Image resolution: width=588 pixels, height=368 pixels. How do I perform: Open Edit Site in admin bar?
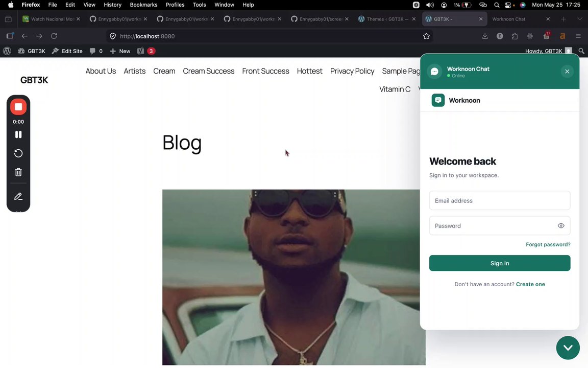click(x=67, y=51)
